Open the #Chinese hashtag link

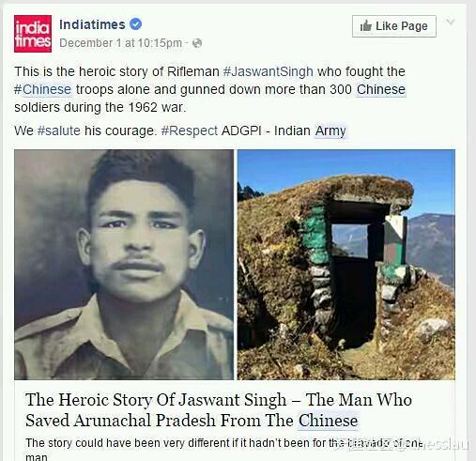(x=43, y=89)
